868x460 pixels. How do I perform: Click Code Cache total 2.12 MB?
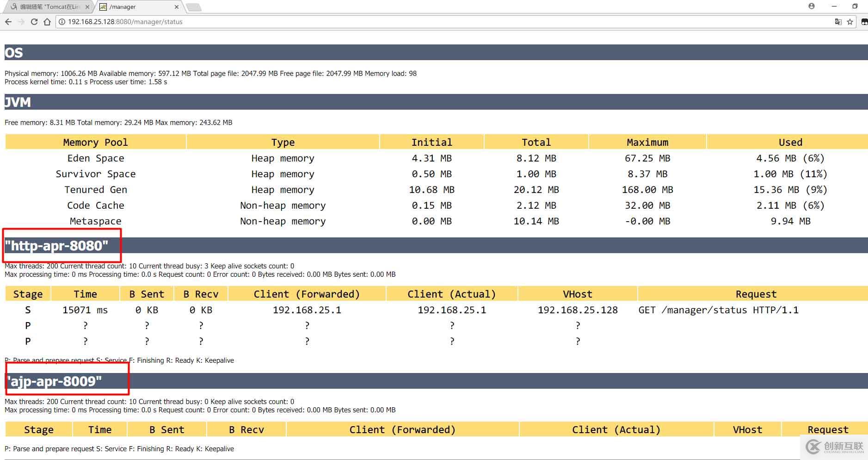(x=536, y=205)
